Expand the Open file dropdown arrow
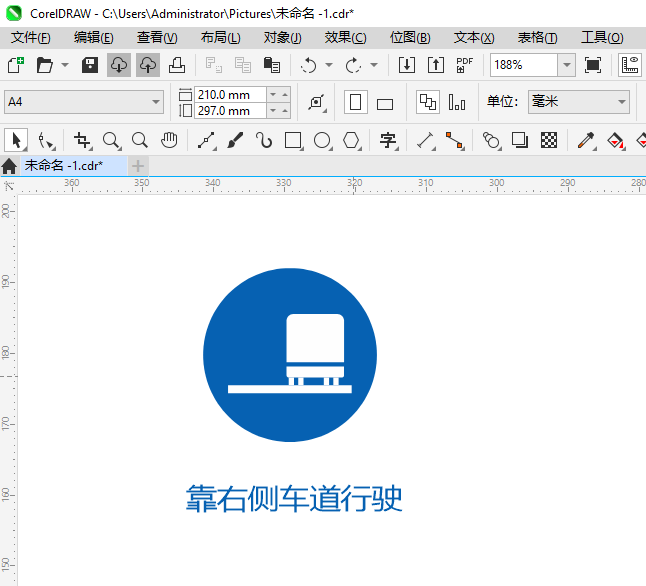This screenshot has height=586, width=646. tap(65, 65)
